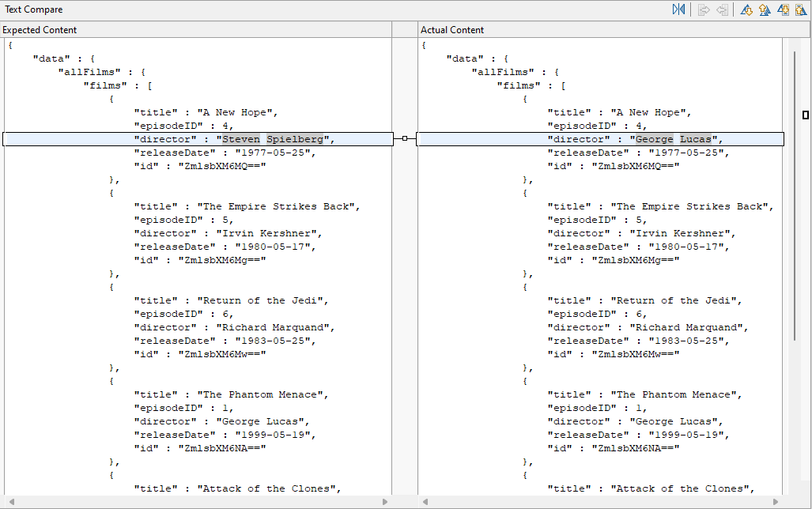Go to previous change using toolbar icon
This screenshot has width=812, height=509.
coord(800,9)
